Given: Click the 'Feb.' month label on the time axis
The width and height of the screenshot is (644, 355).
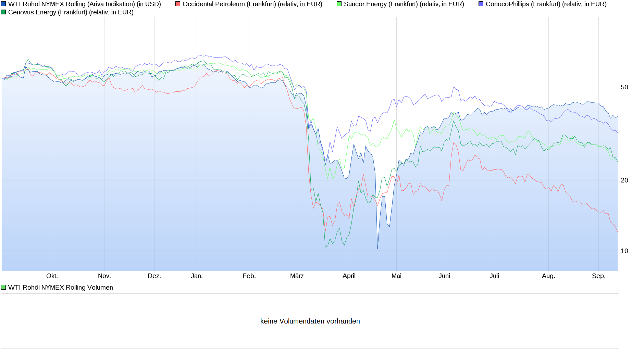Looking at the screenshot, I should (x=249, y=276).
